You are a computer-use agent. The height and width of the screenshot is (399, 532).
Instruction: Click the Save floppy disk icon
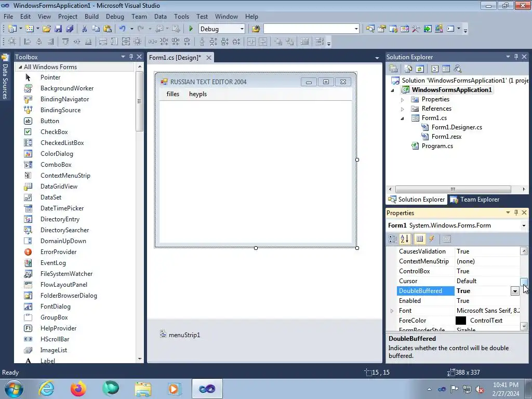(x=58, y=29)
